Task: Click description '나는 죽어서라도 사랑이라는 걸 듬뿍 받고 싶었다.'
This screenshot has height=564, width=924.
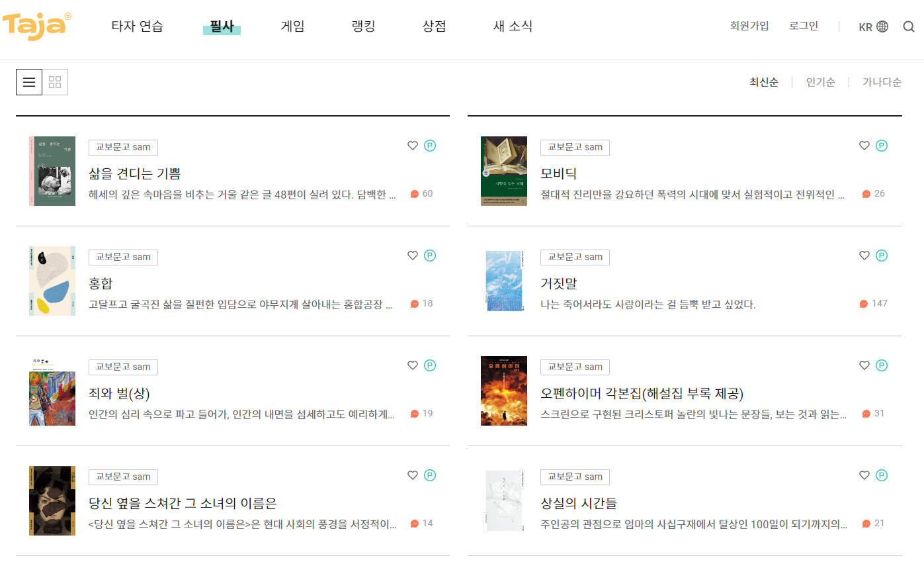Action: click(x=648, y=305)
